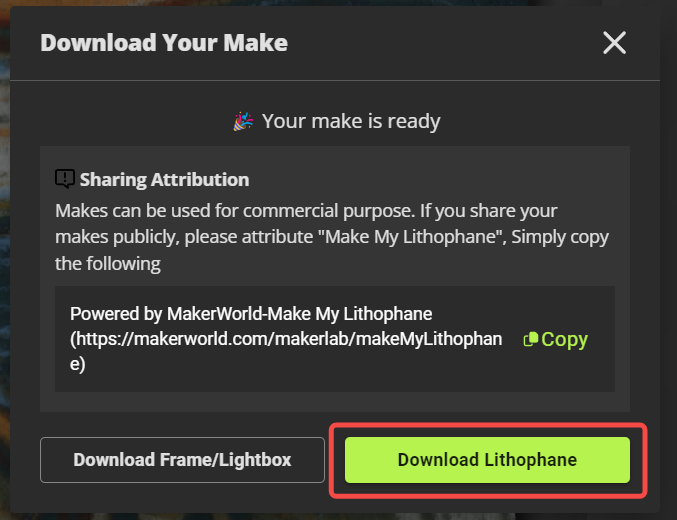Viewport: 677px width, 520px height.
Task: Select the Your make is ready text
Action: point(351,121)
